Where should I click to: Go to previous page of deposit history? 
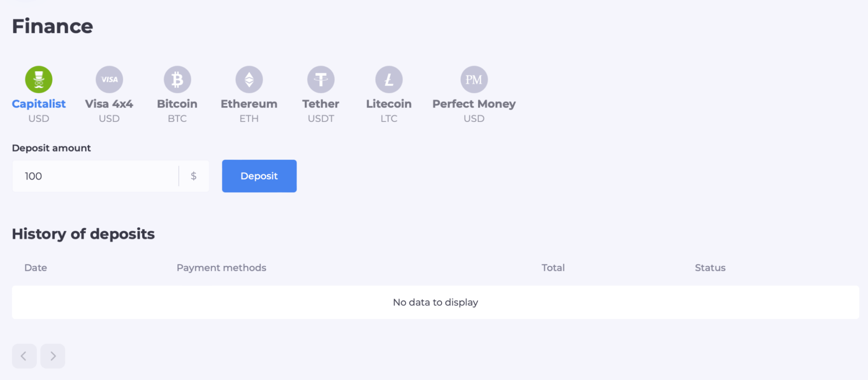pos(24,356)
